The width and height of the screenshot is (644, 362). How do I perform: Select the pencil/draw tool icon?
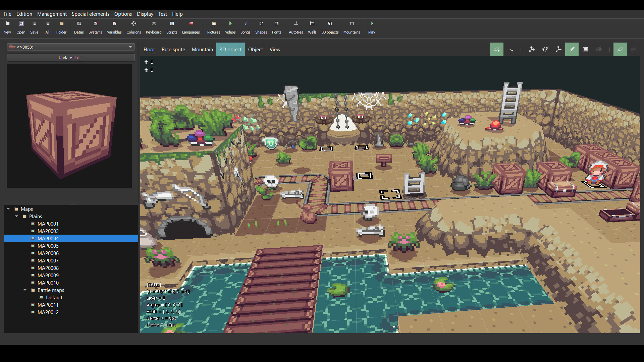tap(572, 49)
